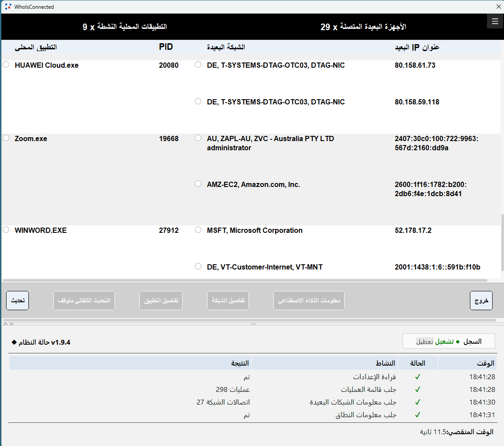Select the HUAWEI Cloud.exe radio button

click(6, 65)
